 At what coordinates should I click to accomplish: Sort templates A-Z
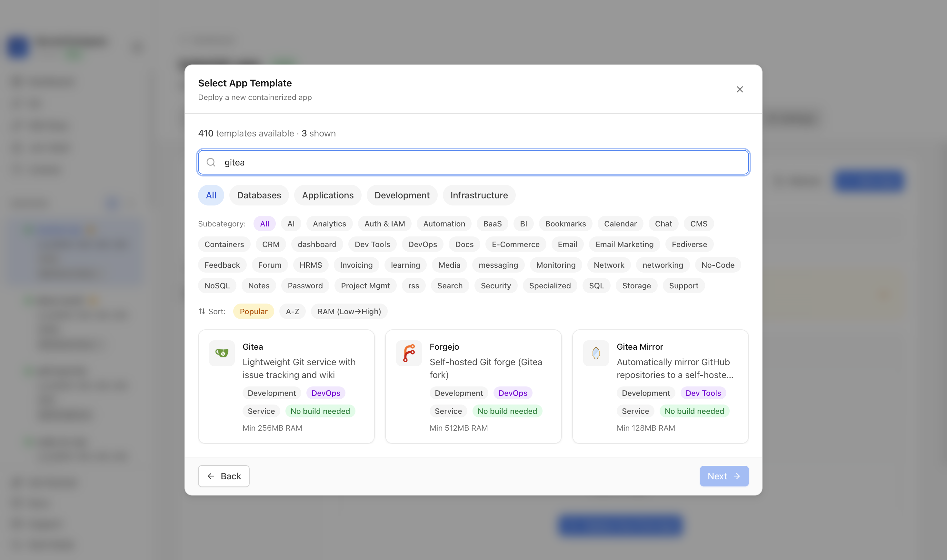pyautogui.click(x=293, y=311)
